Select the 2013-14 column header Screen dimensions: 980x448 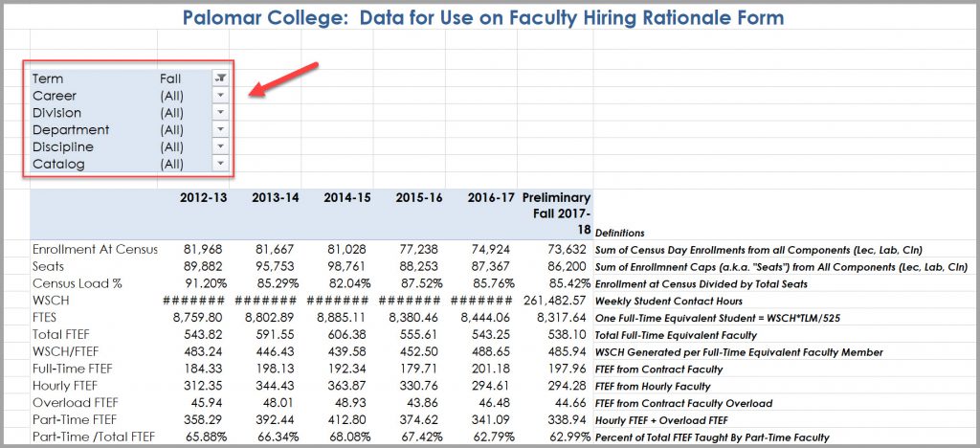pos(276,197)
